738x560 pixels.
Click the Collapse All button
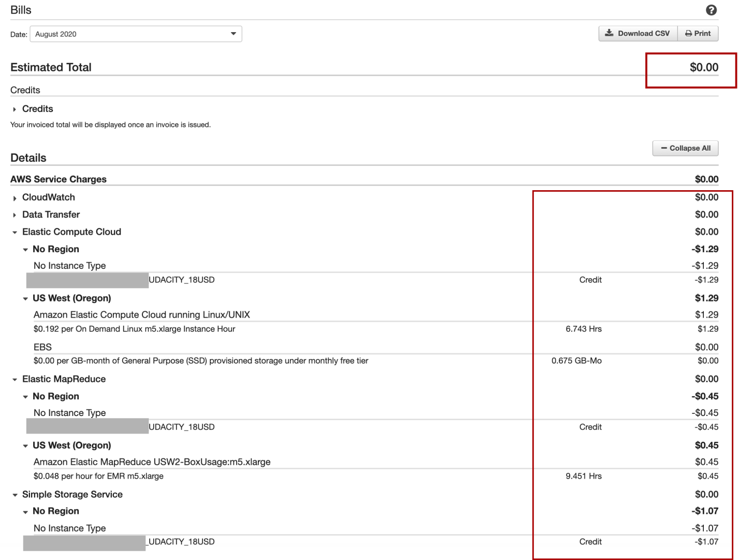685,148
